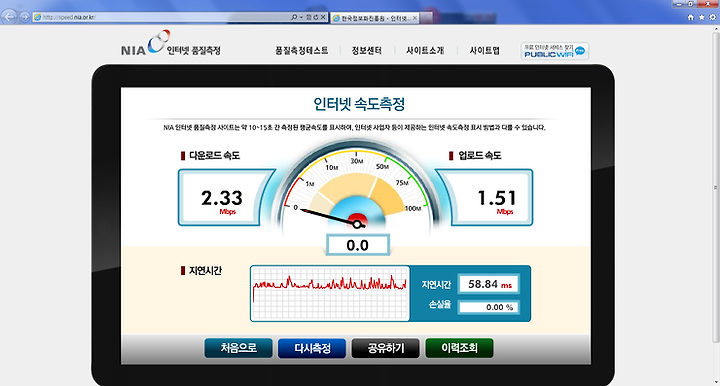720x386 pixels.
Task: Click the browser Home icon
Action: click(691, 17)
